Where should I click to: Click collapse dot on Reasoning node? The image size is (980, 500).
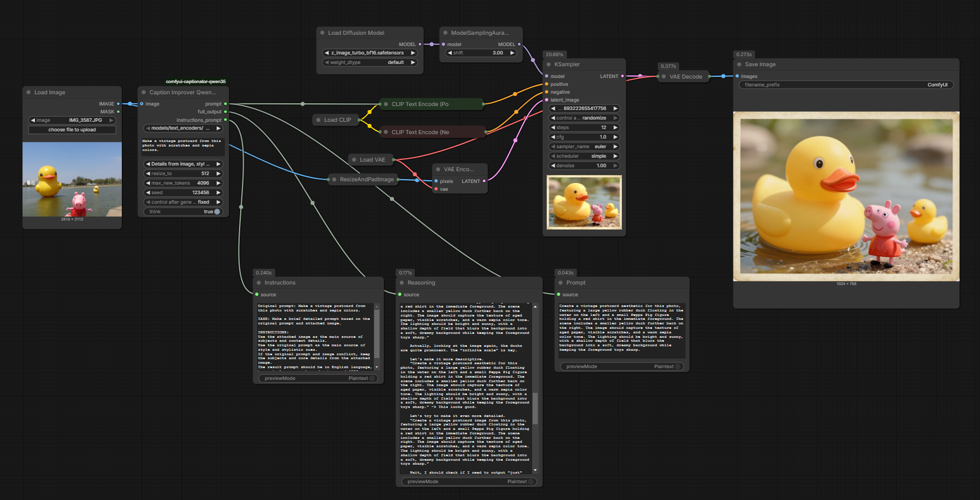(x=402, y=283)
